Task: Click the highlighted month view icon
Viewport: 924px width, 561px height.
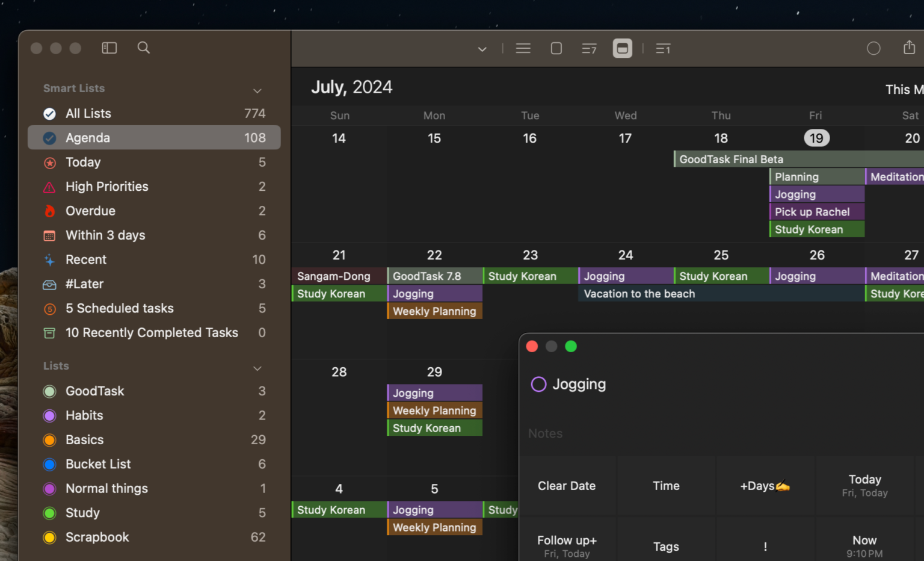Action: [x=622, y=48]
